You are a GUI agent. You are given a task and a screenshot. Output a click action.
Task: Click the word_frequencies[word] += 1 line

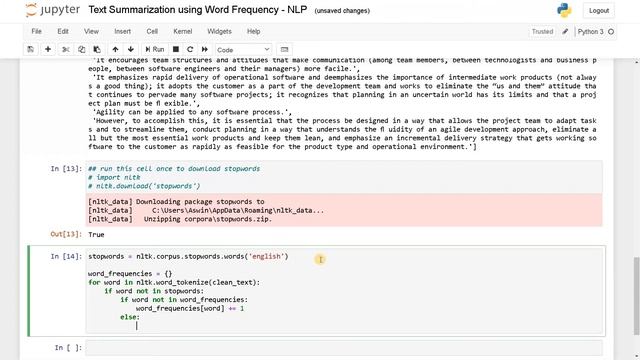(190, 309)
